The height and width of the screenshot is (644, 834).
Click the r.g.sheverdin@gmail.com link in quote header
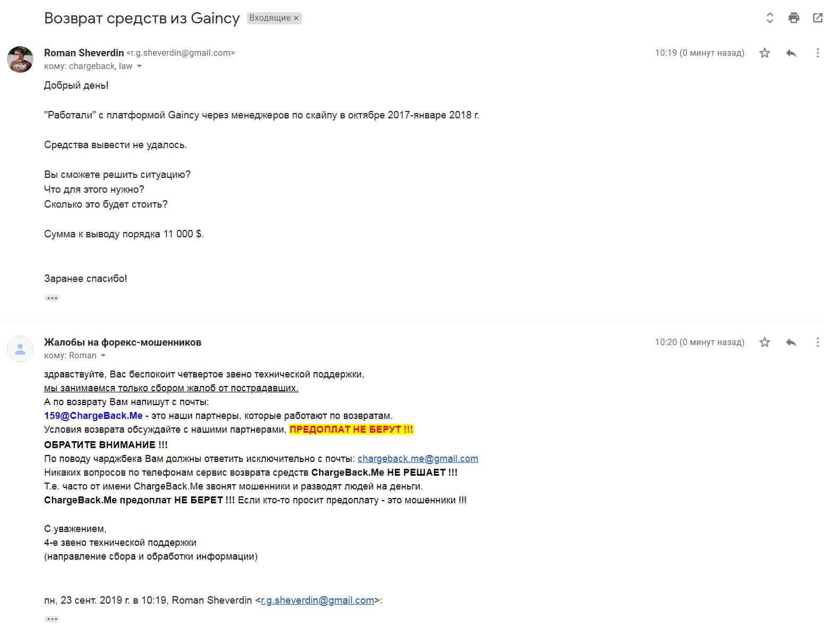point(317,600)
